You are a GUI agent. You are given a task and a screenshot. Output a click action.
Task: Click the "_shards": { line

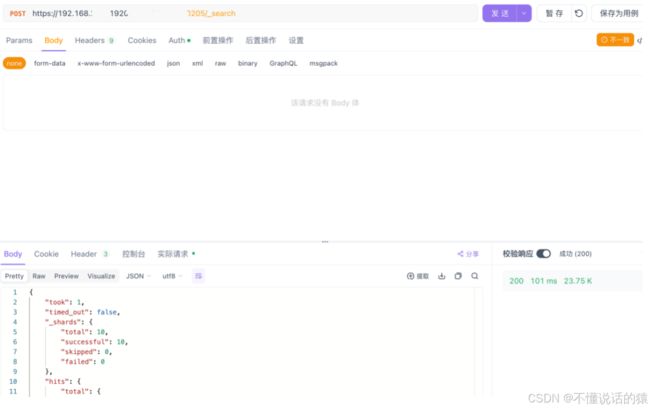(x=69, y=322)
